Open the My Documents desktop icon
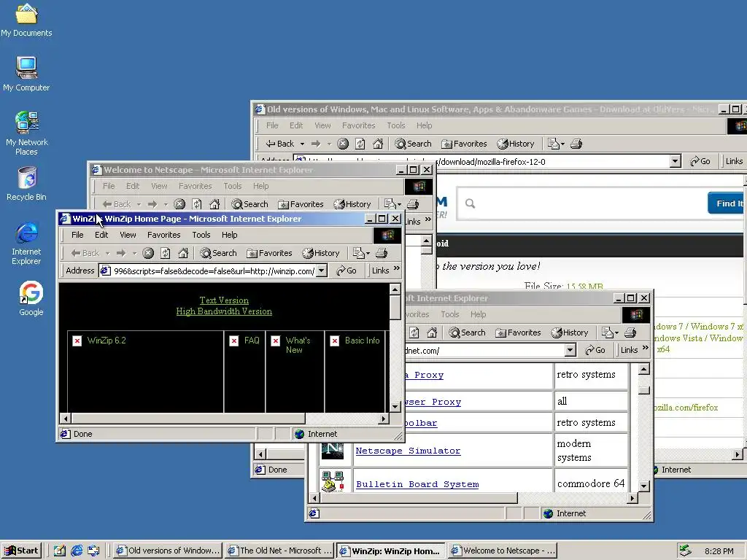 tap(26, 20)
